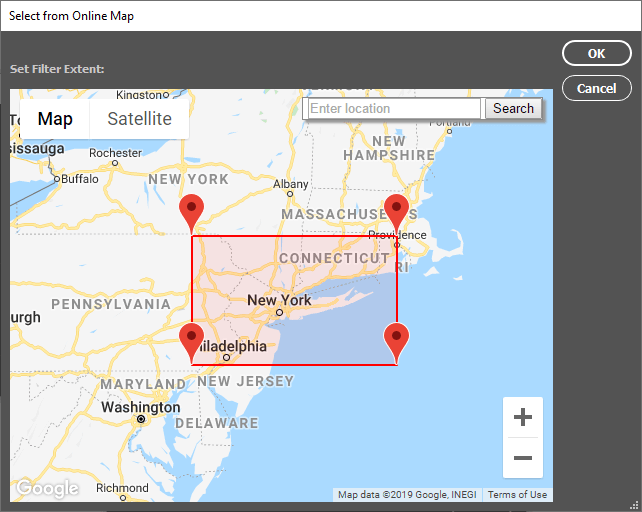Click the NEW JERSEY state label

246,381
